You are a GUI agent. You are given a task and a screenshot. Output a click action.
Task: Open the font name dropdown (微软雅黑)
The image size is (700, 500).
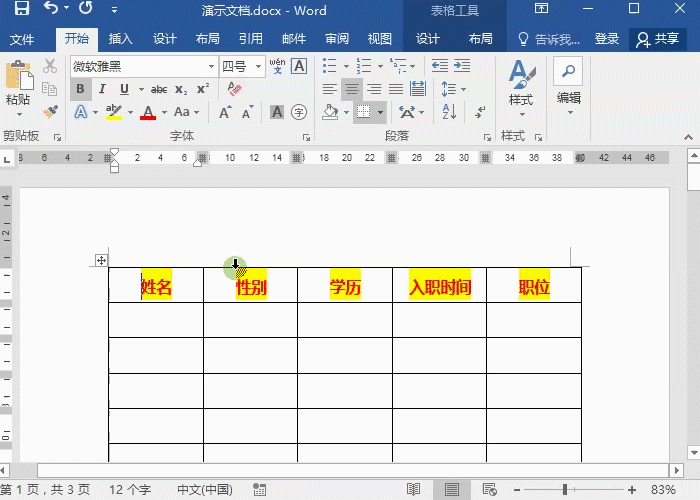point(211,67)
